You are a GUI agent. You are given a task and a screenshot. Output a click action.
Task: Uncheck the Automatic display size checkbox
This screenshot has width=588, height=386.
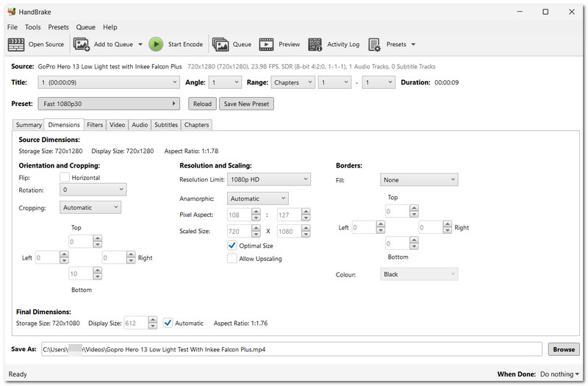(168, 323)
